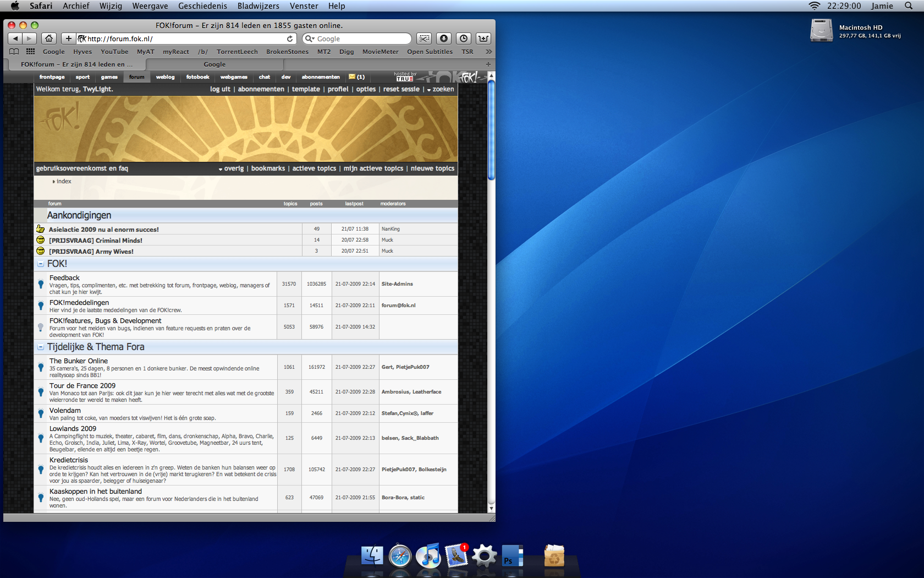Click the MovieMeter bookmark
Screen dimensions: 924x578
coord(380,52)
